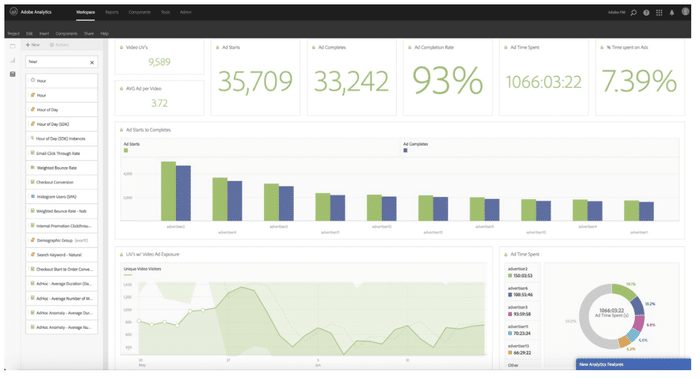The height and width of the screenshot is (379, 700).
Task: Select the Weighted Bounce Rate - Nob metric
Action: point(62,211)
